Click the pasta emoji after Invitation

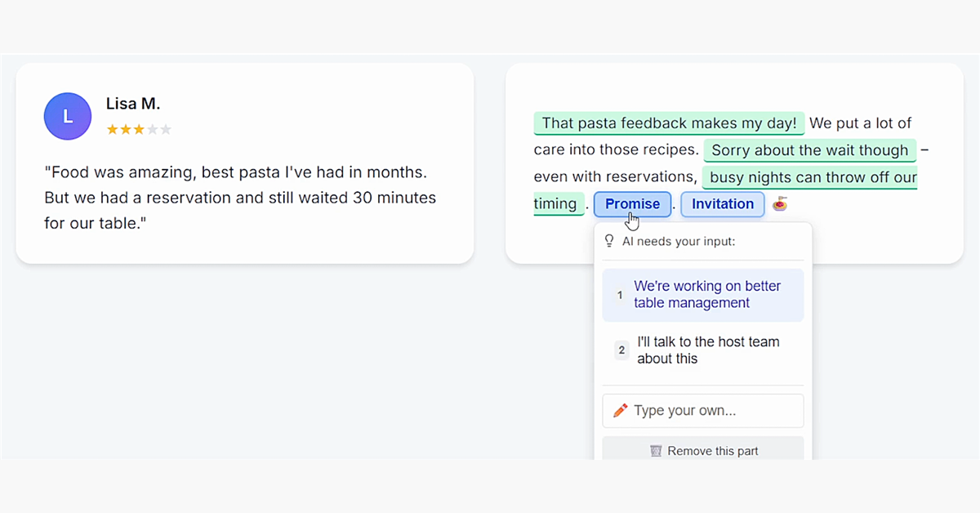click(x=779, y=203)
